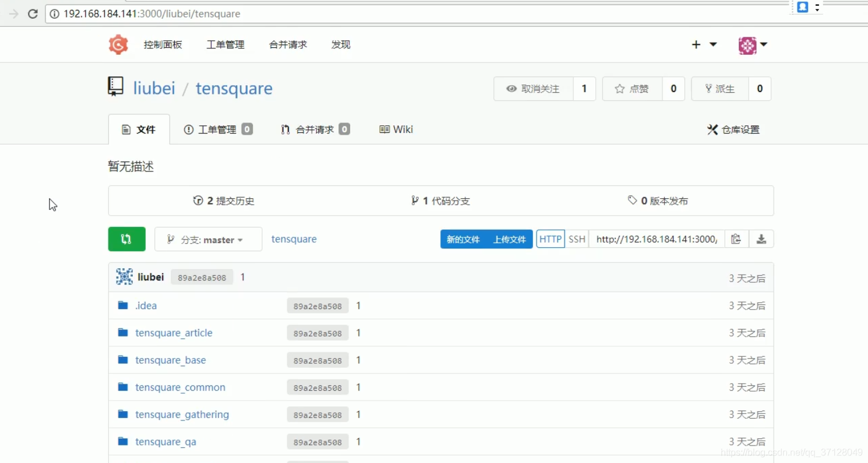Image resolution: width=868 pixels, height=463 pixels.
Task: Click the tensquare_article folder icon
Action: pyautogui.click(x=123, y=332)
